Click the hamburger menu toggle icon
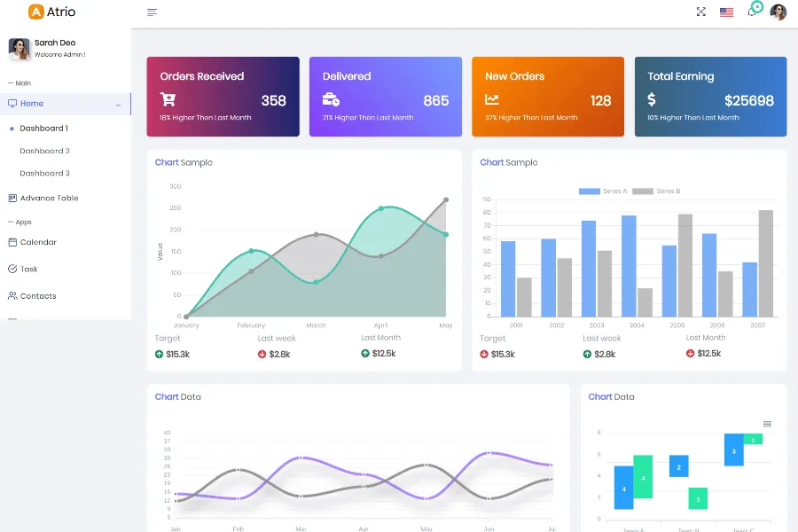Viewport: 798px width, 532px height. point(153,12)
